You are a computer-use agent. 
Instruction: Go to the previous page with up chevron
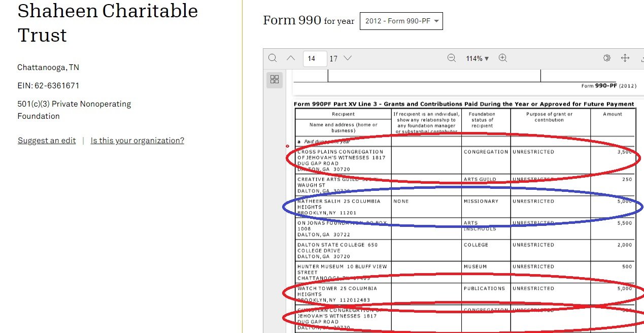coord(290,58)
